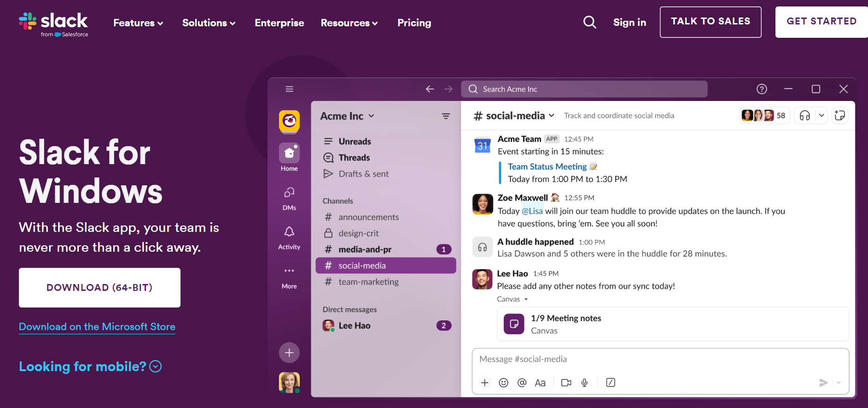
Task: Open send options chevron in composer
Action: [839, 383]
